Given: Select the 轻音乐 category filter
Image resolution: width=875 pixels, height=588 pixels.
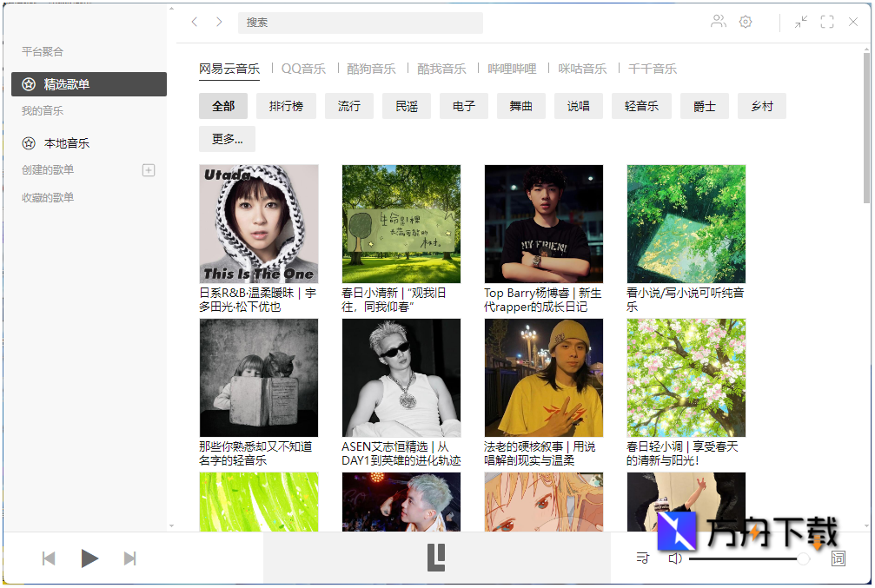Looking at the screenshot, I should click(642, 106).
